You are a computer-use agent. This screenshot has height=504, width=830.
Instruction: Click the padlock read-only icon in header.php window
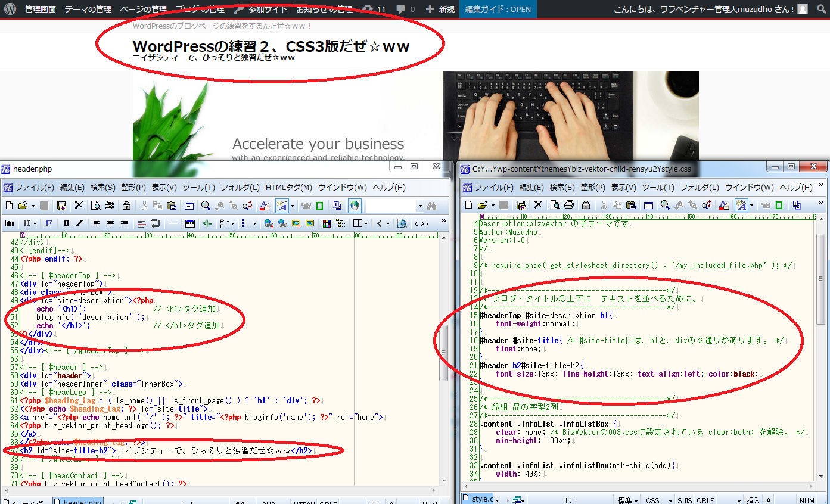(126, 206)
